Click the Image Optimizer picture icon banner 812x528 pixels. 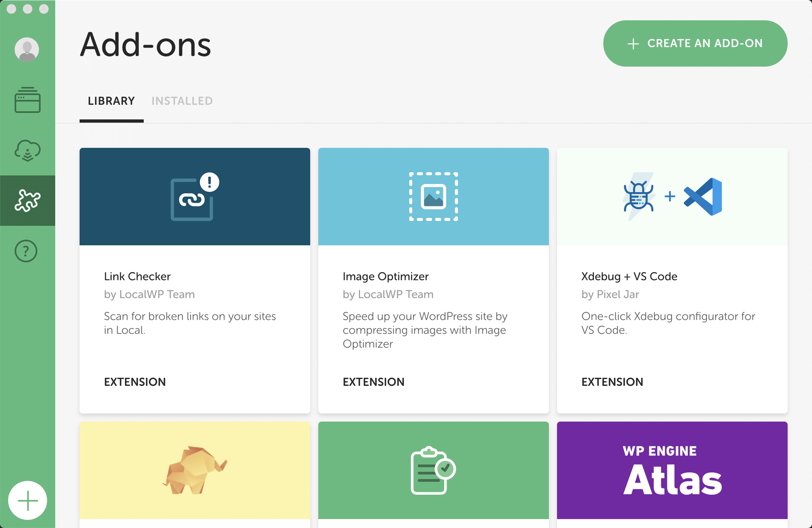point(433,197)
